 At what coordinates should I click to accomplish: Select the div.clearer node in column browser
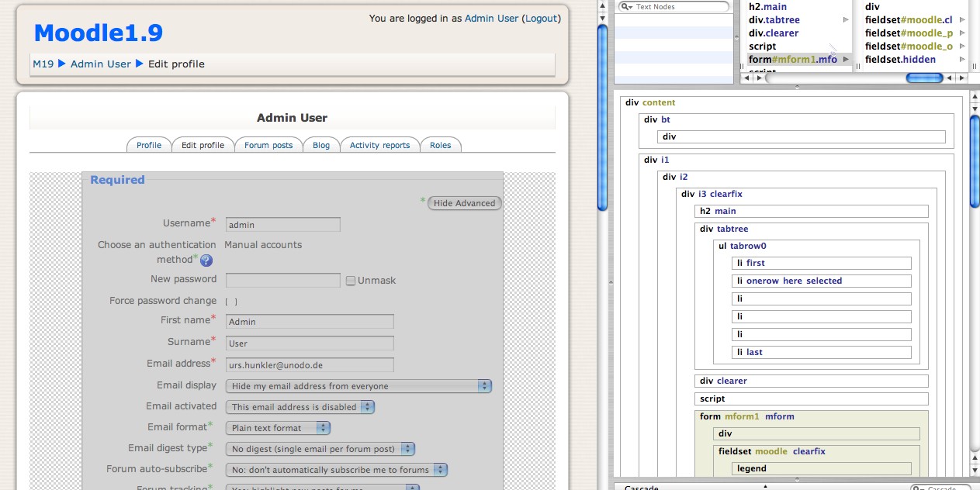pos(798,33)
